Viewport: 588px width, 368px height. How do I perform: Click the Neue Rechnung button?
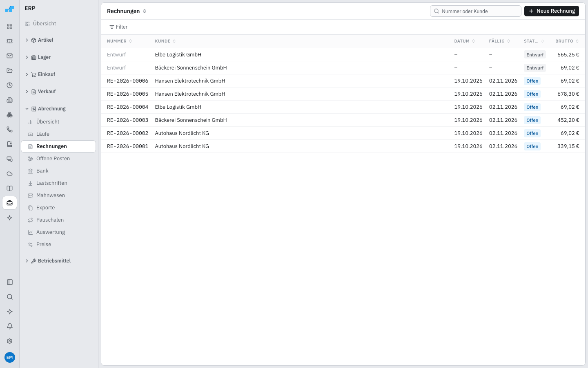pyautogui.click(x=551, y=11)
